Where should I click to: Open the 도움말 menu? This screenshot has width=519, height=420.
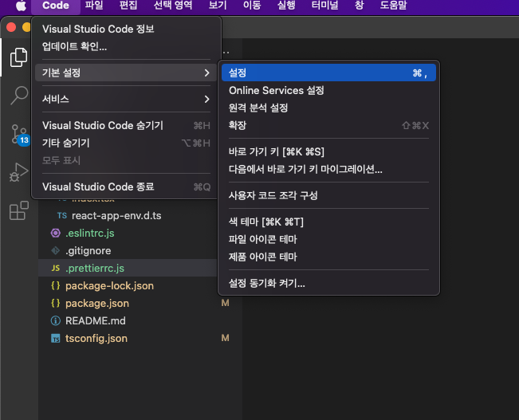point(393,6)
